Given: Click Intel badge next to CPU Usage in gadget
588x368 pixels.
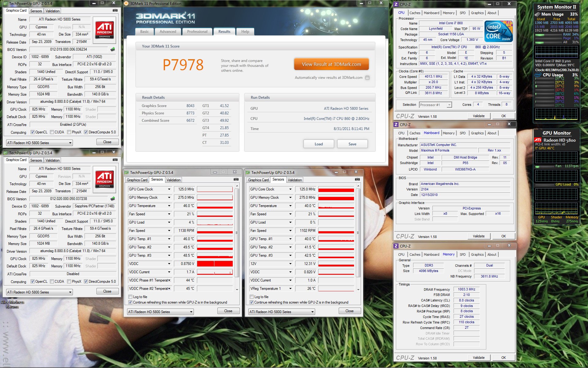Looking at the screenshot, I should [x=538, y=75].
